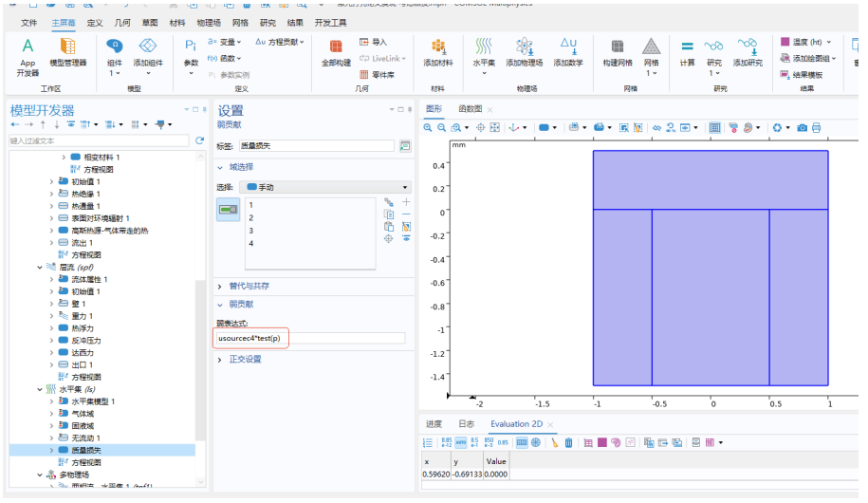Screen dimensions: 868x503
Task: Toggle the active selection switch beside domain list
Action: pos(229,209)
